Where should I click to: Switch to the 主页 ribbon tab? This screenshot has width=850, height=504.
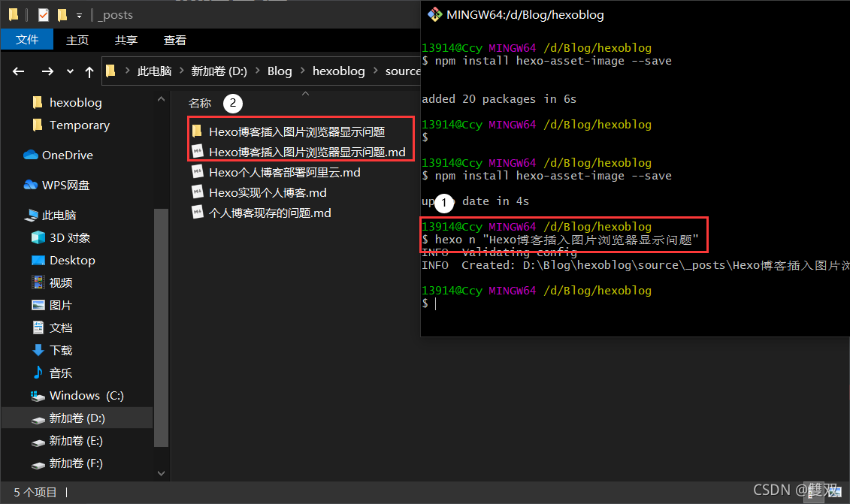[77, 40]
